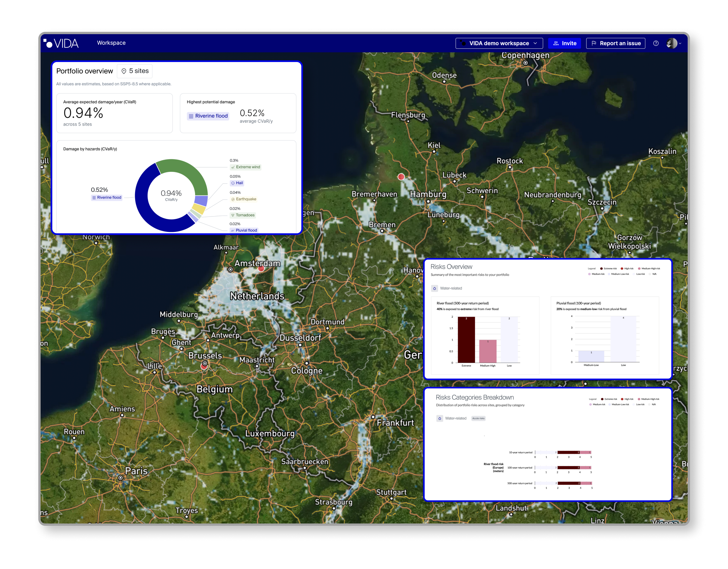Click Report an issue button
The height and width of the screenshot is (569, 728).
click(615, 43)
